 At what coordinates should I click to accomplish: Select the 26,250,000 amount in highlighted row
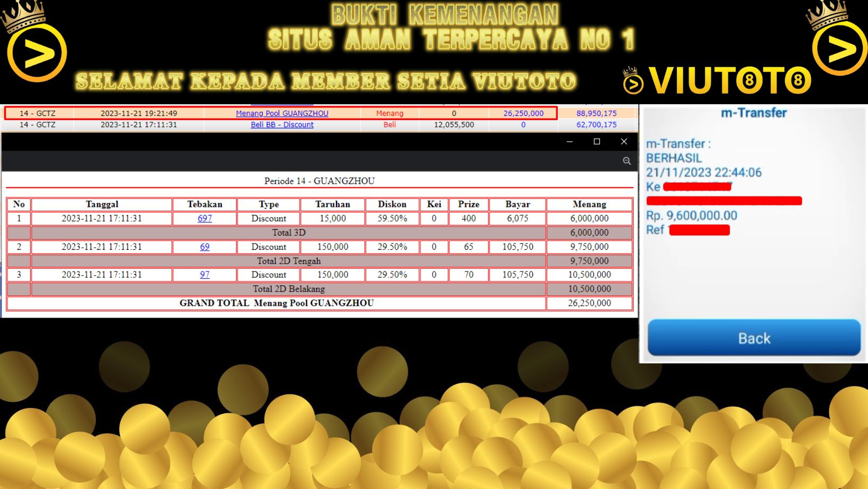click(523, 113)
